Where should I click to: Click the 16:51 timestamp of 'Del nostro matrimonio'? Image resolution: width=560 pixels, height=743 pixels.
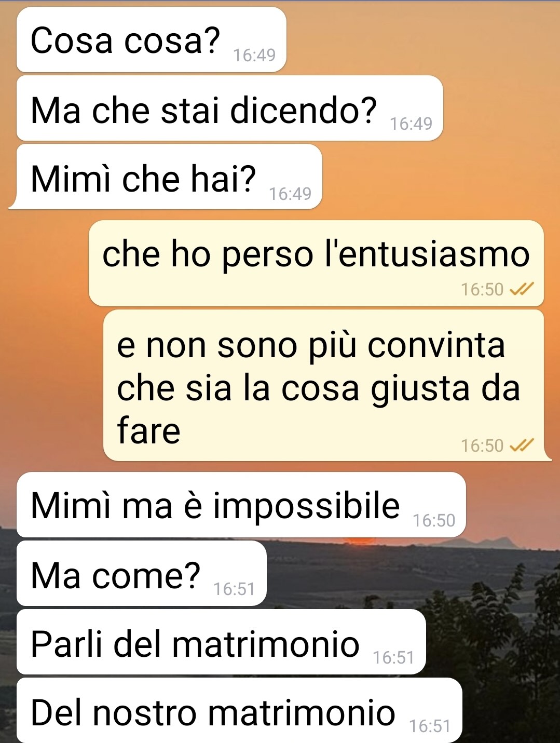click(x=430, y=726)
